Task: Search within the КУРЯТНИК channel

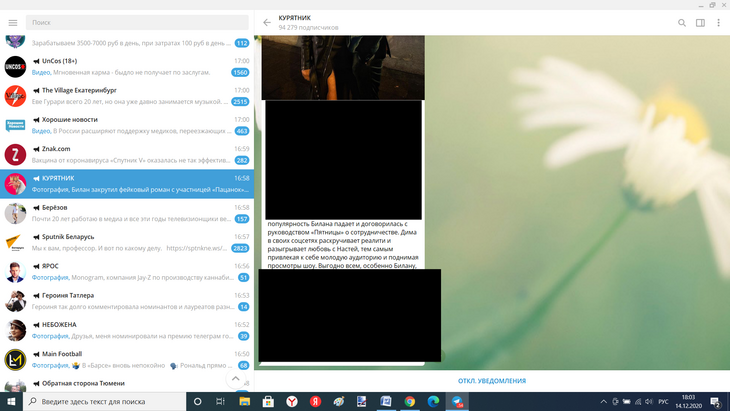Action: pyautogui.click(x=682, y=22)
